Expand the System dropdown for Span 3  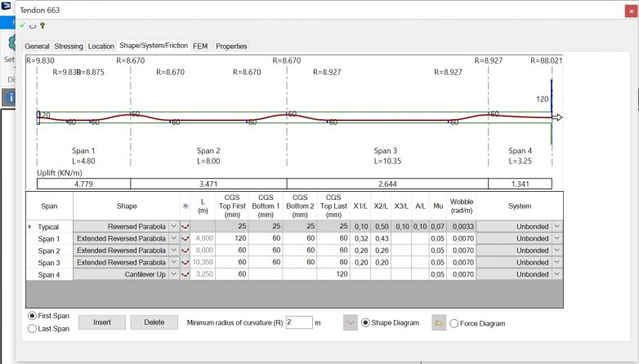pyautogui.click(x=557, y=263)
